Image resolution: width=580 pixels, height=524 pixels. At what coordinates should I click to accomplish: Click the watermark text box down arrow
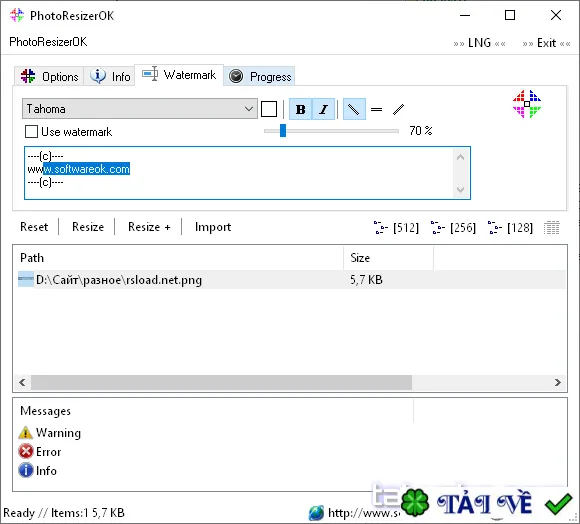coord(461,190)
